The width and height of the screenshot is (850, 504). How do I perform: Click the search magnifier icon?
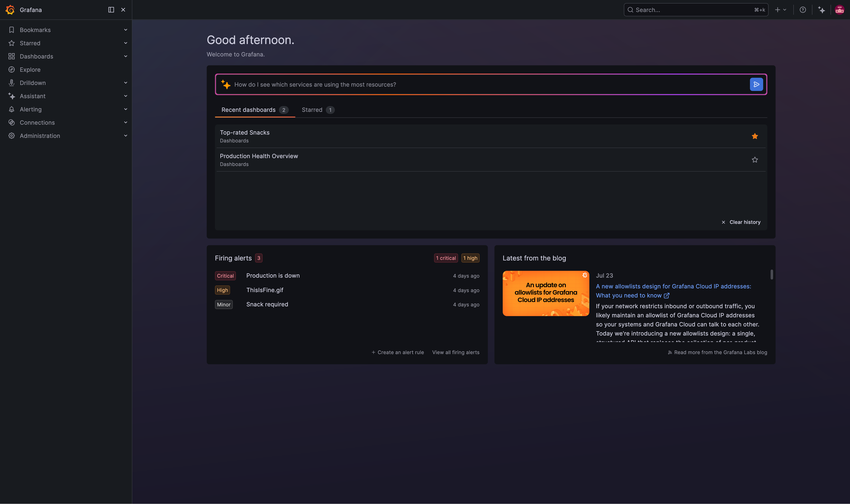pyautogui.click(x=630, y=10)
